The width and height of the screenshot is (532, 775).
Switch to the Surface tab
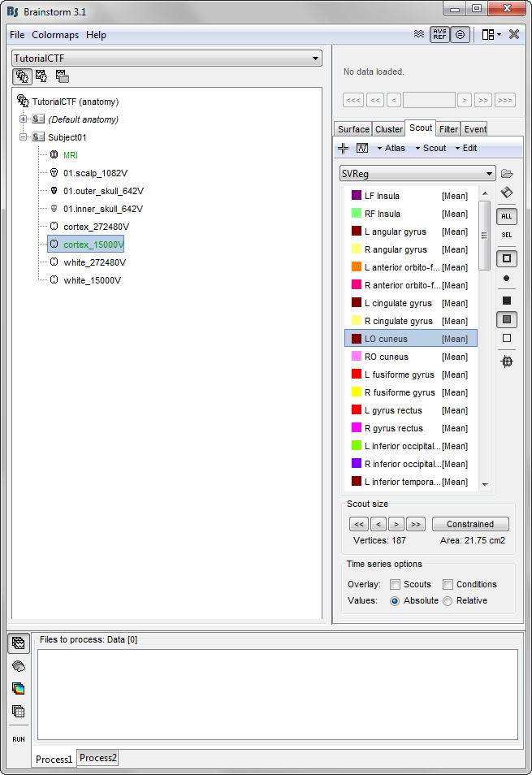(x=353, y=129)
